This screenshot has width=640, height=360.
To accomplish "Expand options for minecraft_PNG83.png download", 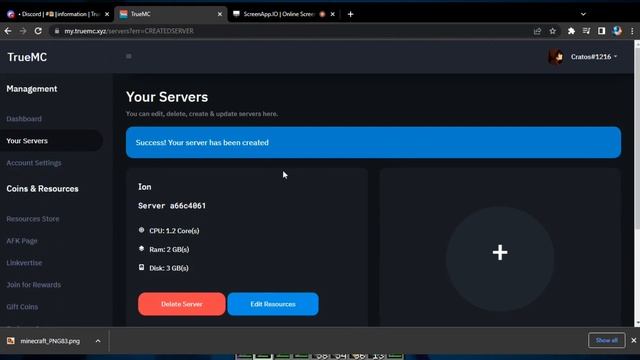I will pos(98,341).
